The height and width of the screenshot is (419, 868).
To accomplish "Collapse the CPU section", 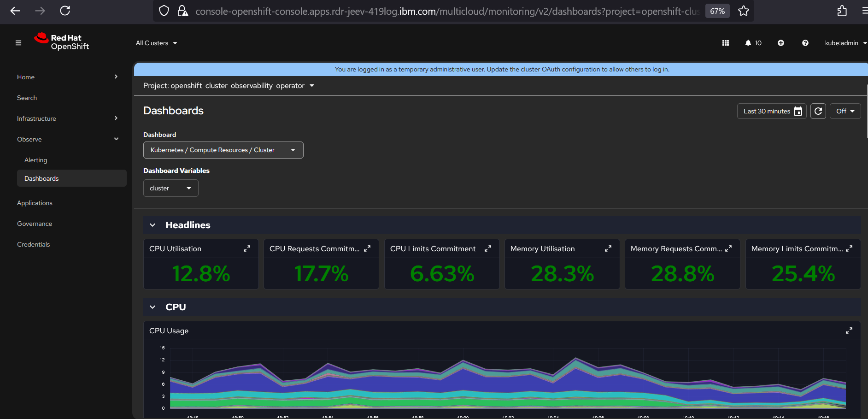I will [x=152, y=307].
